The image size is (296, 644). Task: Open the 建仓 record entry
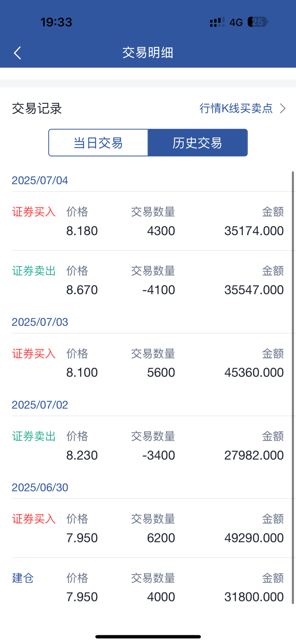(148, 587)
